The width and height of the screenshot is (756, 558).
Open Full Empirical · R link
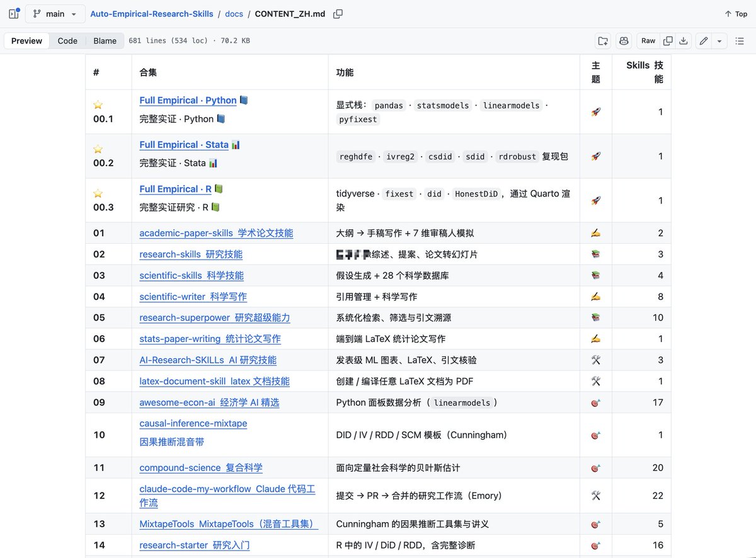tap(175, 189)
